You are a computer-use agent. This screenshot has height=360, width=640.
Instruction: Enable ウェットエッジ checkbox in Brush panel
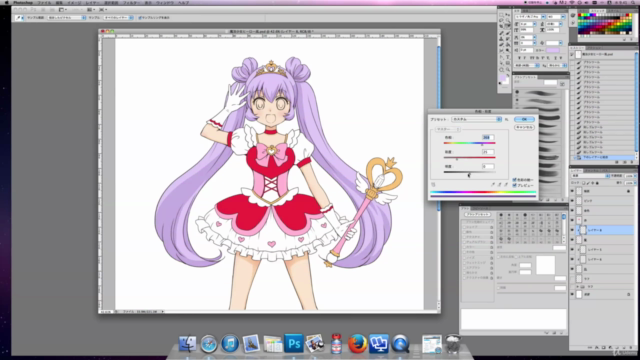[x=464, y=263]
